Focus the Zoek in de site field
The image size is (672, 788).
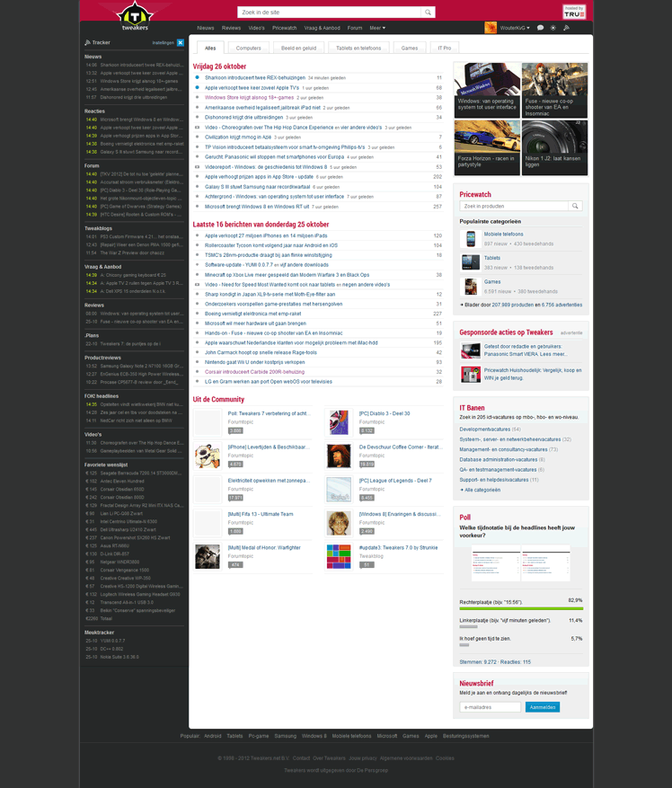coord(329,13)
